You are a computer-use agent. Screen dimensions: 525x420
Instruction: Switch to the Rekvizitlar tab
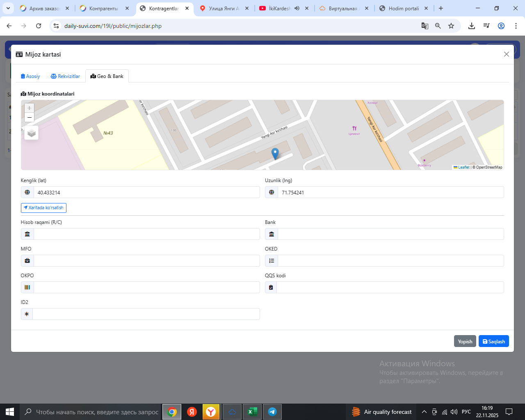click(65, 76)
